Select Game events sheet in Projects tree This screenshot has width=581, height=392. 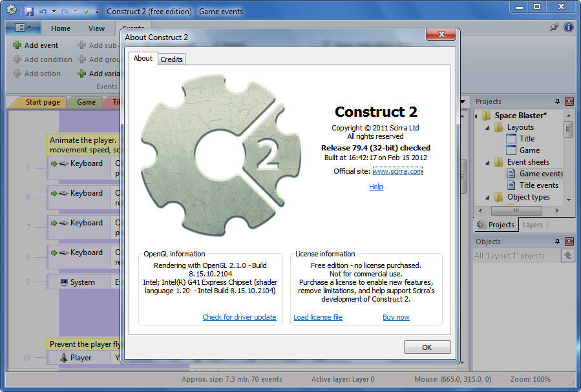pos(535,174)
